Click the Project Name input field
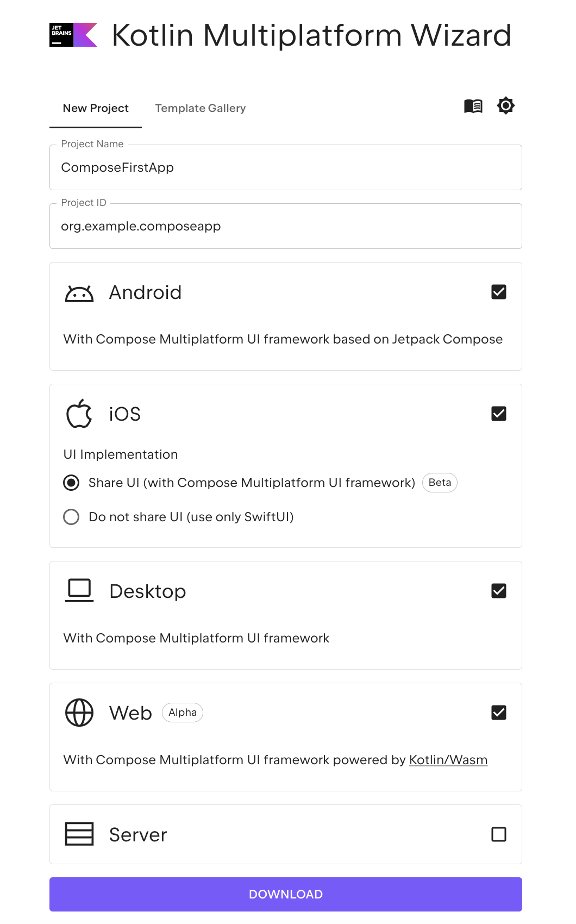 click(x=285, y=167)
